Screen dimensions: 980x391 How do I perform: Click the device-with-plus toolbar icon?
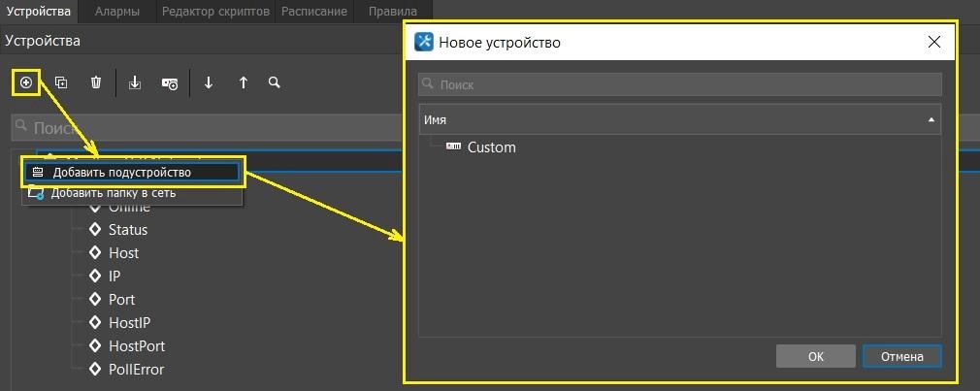170,83
